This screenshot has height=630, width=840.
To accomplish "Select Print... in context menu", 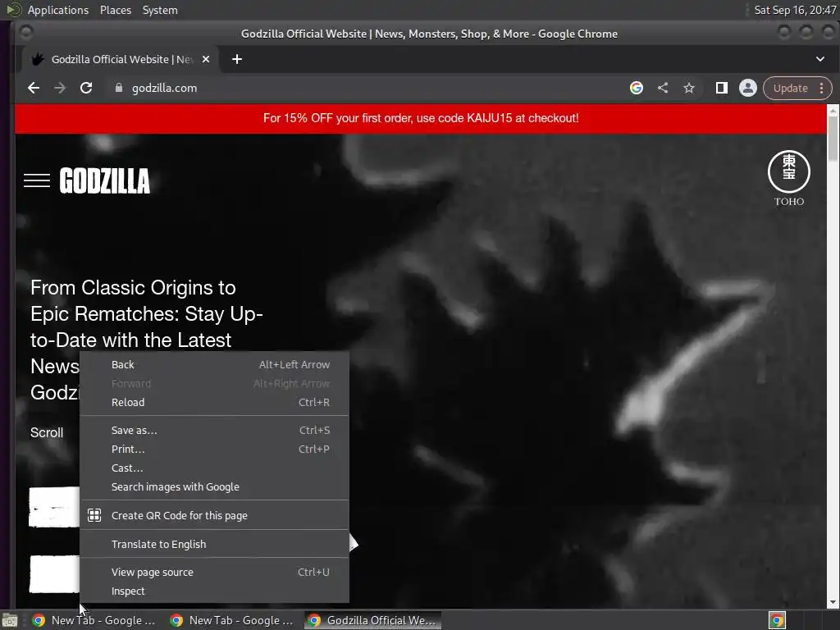I will pyautogui.click(x=214, y=449).
